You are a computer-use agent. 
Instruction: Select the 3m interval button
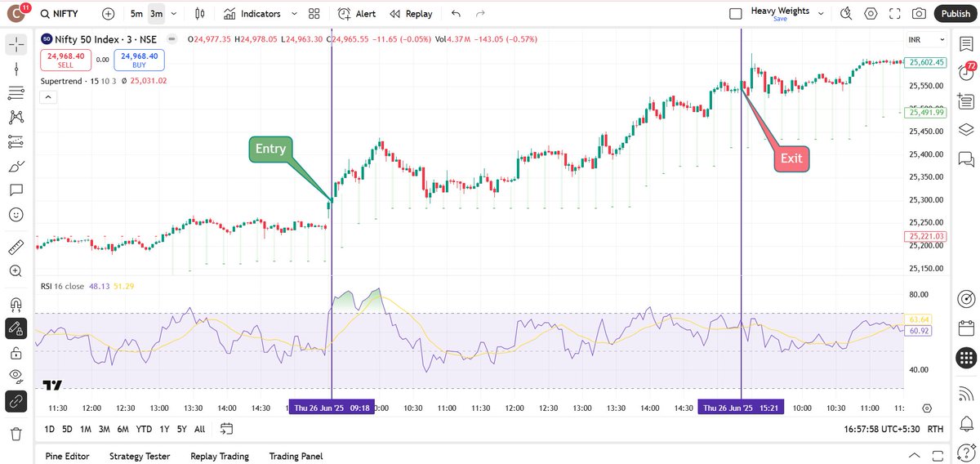(156, 14)
